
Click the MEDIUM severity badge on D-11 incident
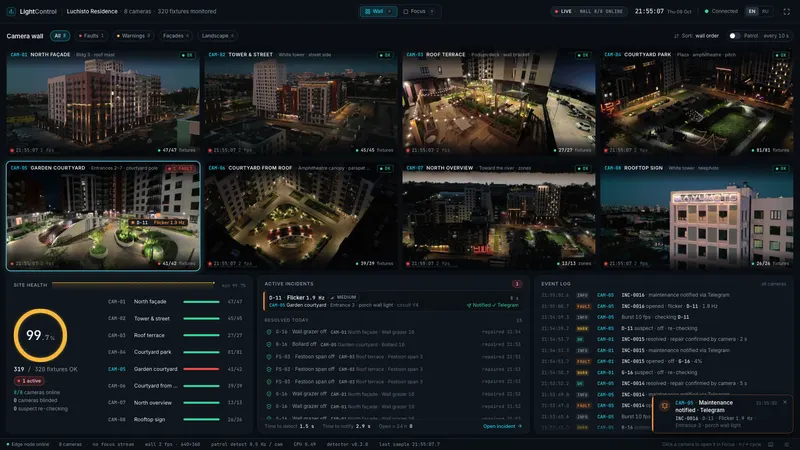click(x=344, y=297)
